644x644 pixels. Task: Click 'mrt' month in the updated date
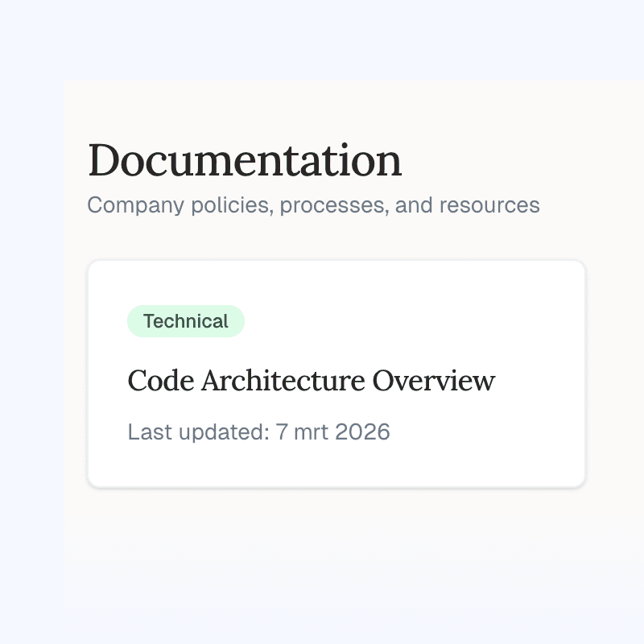click(311, 432)
